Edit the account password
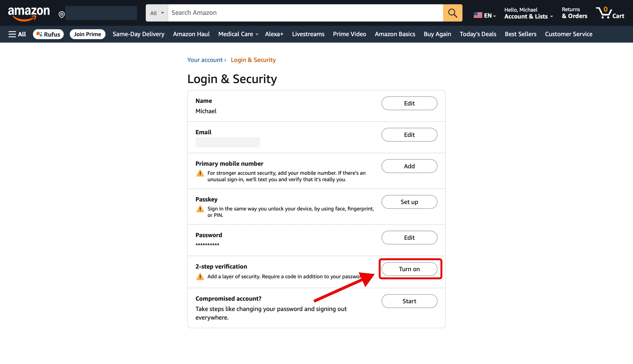 click(409, 238)
